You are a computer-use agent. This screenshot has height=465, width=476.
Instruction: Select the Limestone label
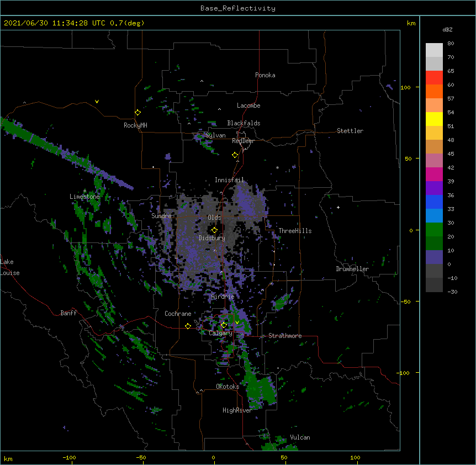click(x=84, y=197)
